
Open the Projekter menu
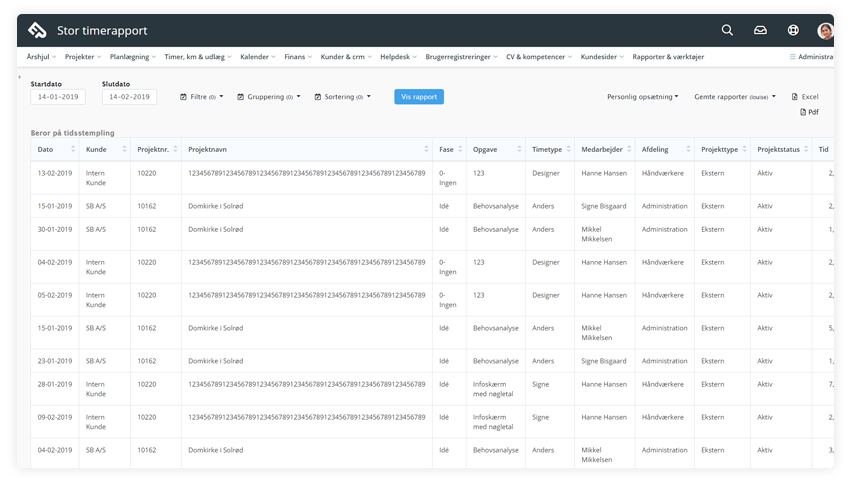(x=83, y=57)
